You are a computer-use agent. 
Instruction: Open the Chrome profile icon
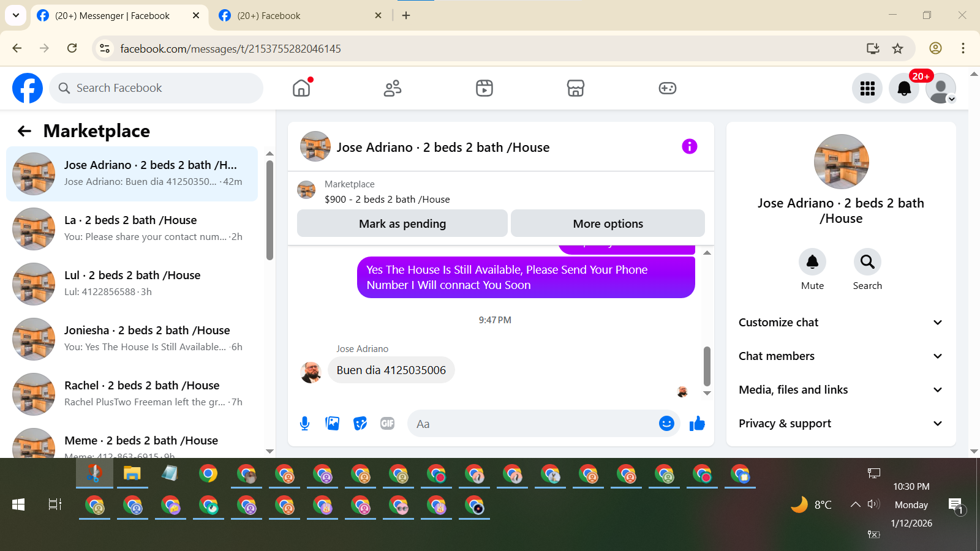(935, 48)
